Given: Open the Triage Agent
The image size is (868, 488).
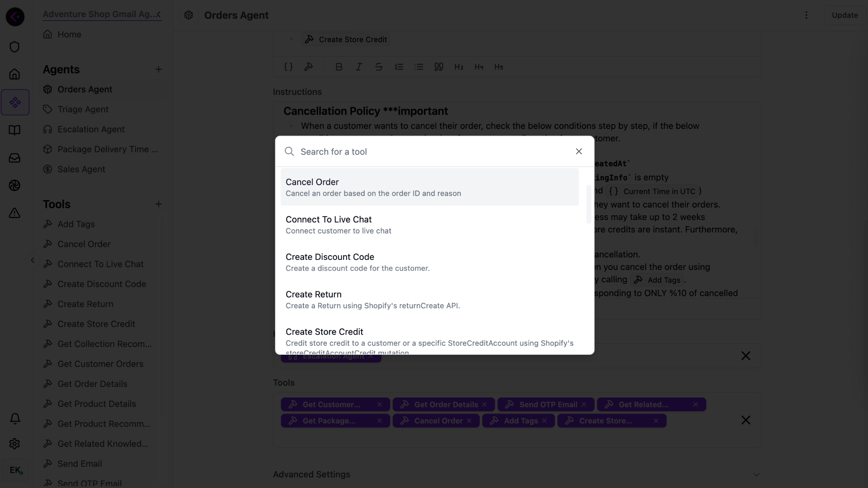Looking at the screenshot, I should (x=83, y=110).
